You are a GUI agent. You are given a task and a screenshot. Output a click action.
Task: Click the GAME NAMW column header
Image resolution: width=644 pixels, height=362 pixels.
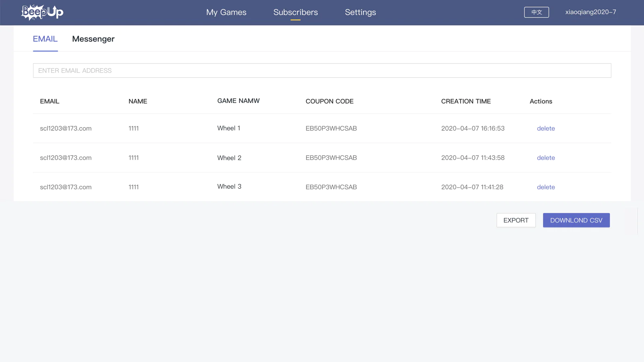(x=238, y=101)
